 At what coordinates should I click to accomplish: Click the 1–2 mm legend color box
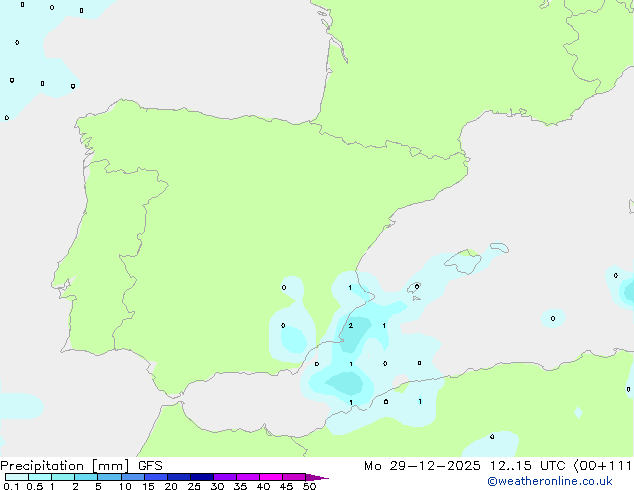[x=63, y=477]
